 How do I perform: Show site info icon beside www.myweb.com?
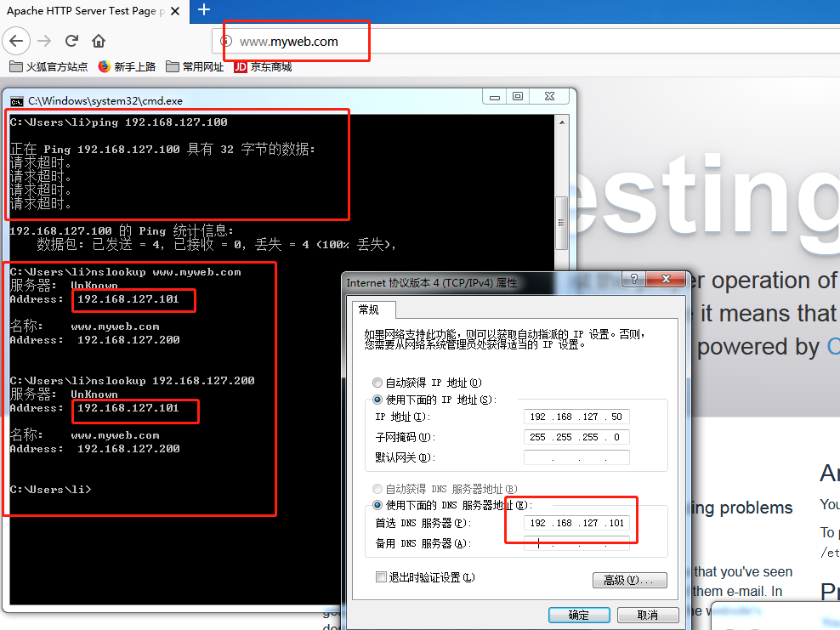click(227, 42)
